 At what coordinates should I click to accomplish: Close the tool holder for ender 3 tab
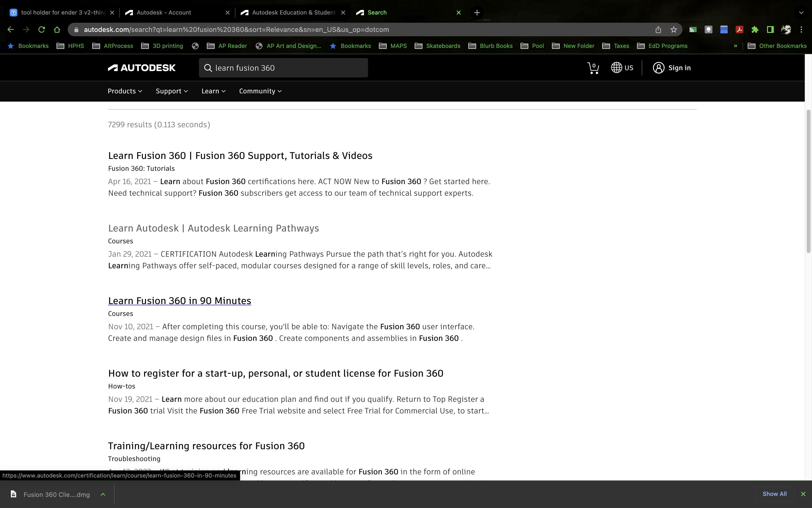point(112,12)
